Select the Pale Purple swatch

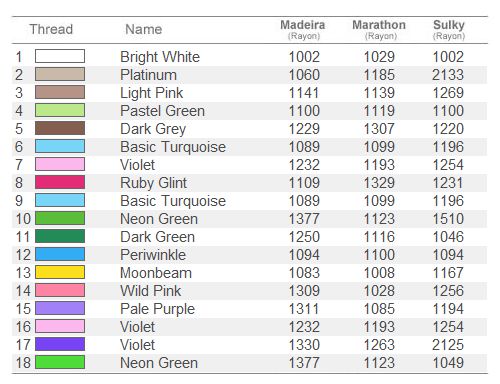pos(60,308)
